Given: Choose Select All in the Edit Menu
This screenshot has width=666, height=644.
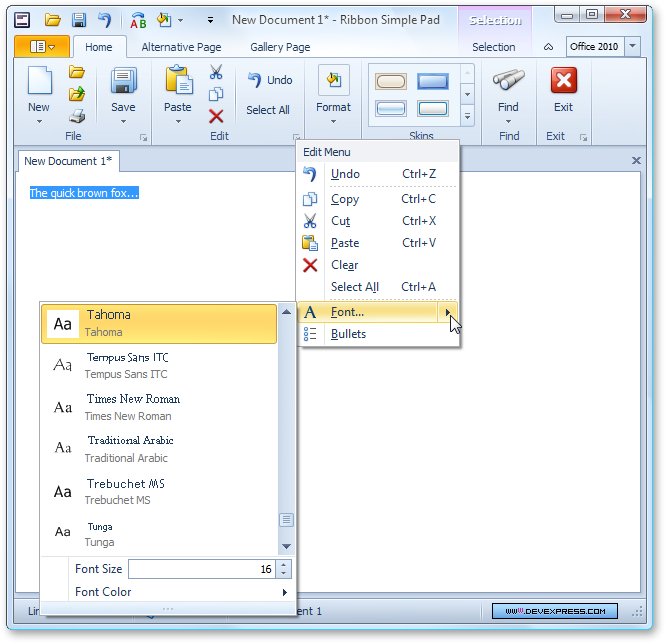Looking at the screenshot, I should tap(378, 287).
